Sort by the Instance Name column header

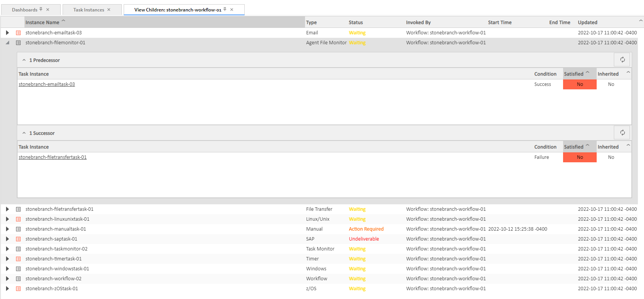[42, 23]
